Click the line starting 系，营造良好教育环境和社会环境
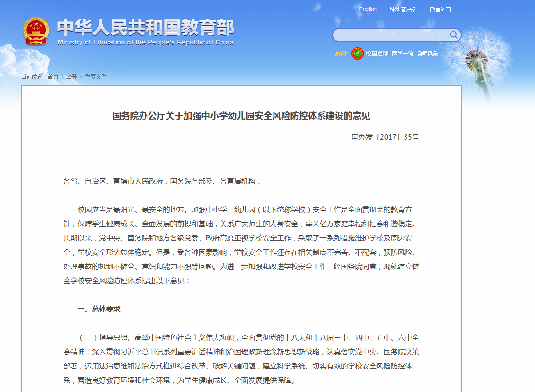535x392 pixels. pos(179,380)
